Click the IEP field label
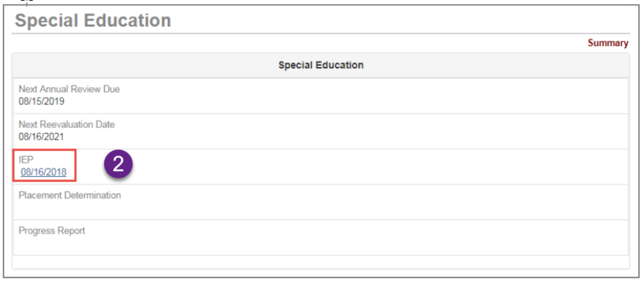 (x=26, y=160)
